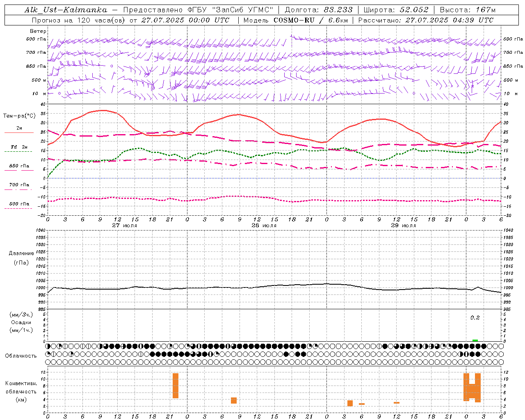Screen dimensions: 525x420
Task: Click the 'Осадки' precipitation label
Action: [21, 322]
